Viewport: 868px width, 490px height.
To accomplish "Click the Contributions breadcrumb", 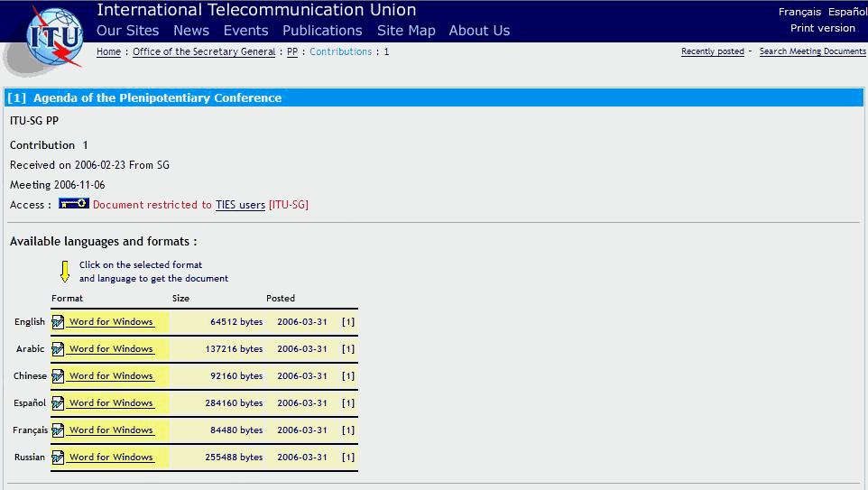I will coord(340,51).
